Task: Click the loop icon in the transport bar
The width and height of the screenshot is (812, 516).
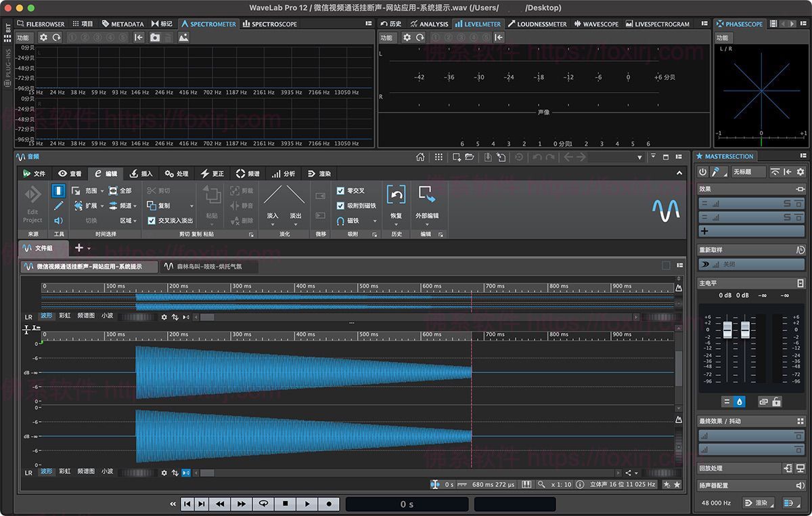Action: pos(264,504)
